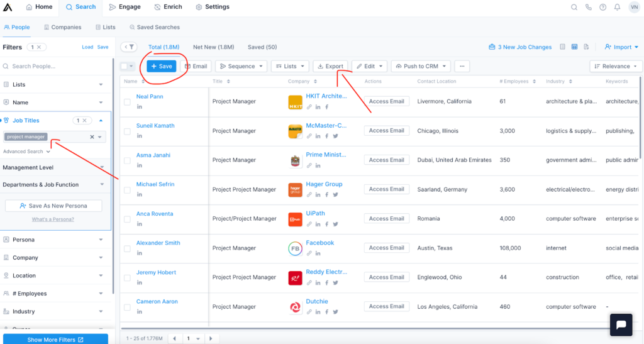Show Net New (1.8M) results
This screenshot has width=644, height=344.
coord(214,47)
